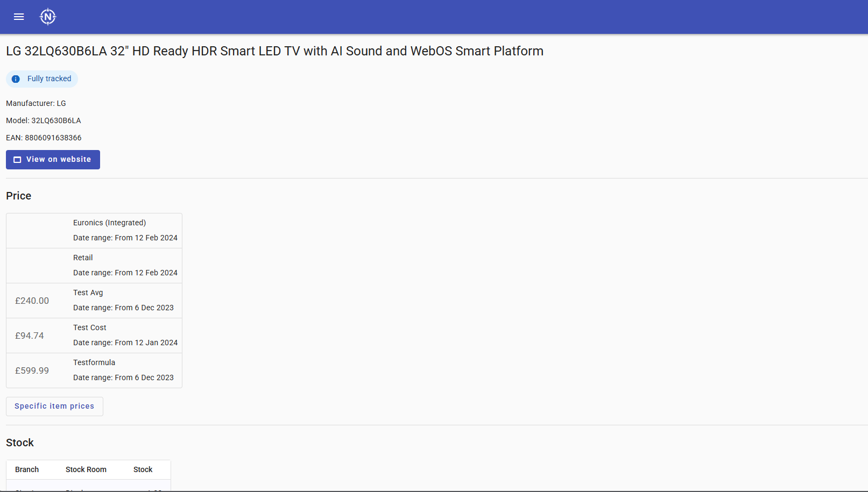Click Test Cost date range From 12 Jan 2024
The image size is (868, 492).
[x=125, y=343]
